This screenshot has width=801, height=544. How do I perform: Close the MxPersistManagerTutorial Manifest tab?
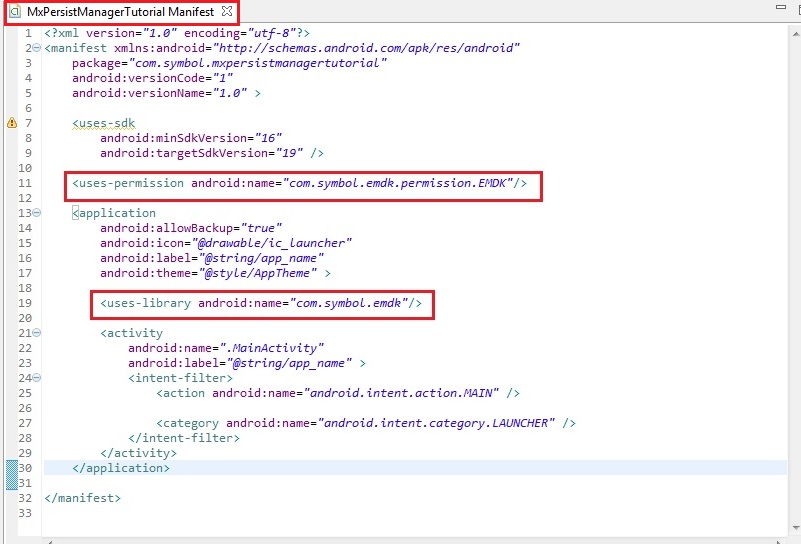tap(227, 11)
